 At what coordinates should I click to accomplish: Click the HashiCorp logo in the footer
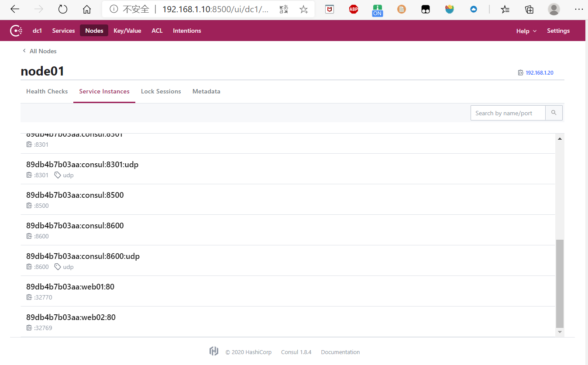(x=214, y=351)
